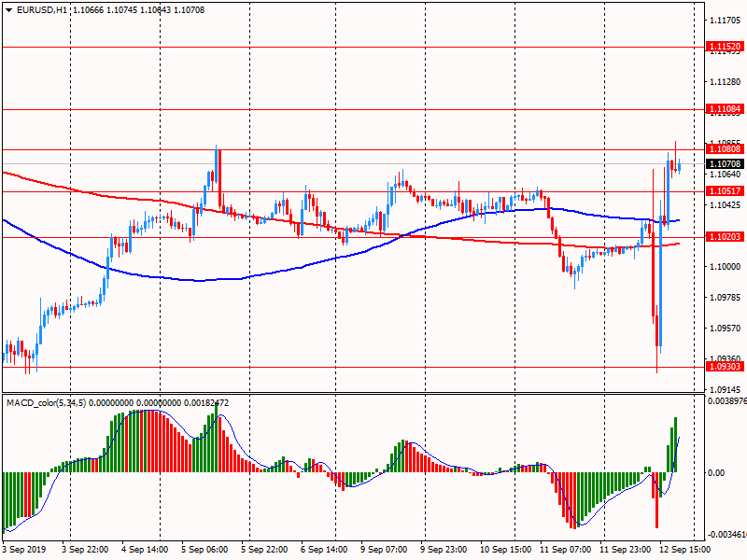The width and height of the screenshot is (747, 560).
Task: Select the 1.11084 red price level label
Action: pos(725,109)
